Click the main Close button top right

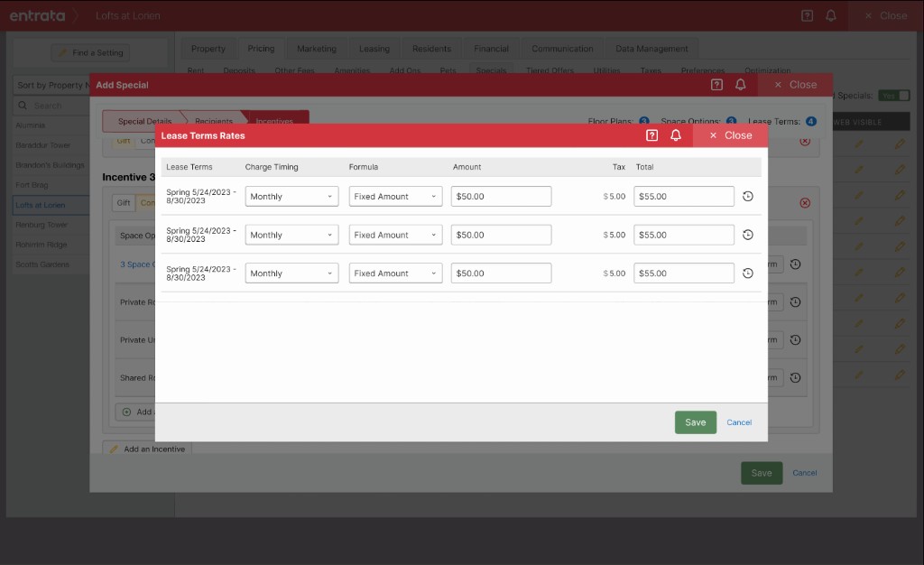886,16
